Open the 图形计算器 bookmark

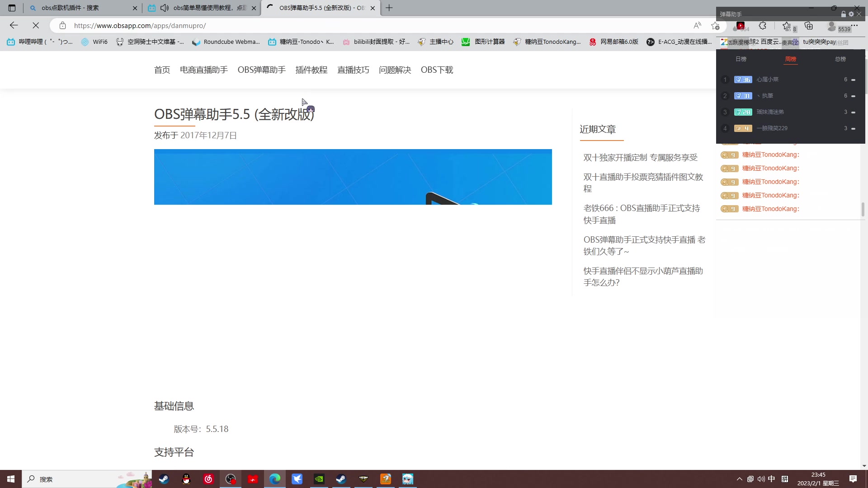point(483,42)
